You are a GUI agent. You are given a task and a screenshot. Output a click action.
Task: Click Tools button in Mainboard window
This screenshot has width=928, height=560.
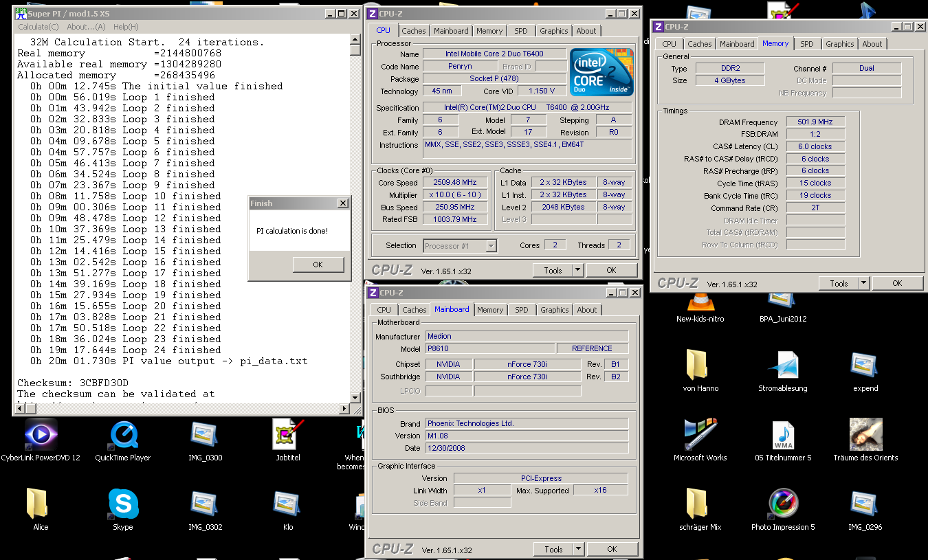point(553,549)
